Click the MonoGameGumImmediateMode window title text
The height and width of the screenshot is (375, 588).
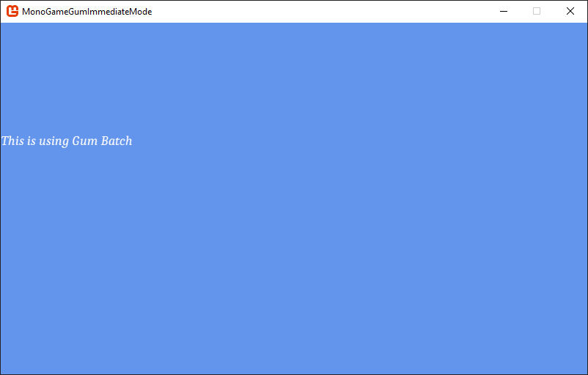pos(87,12)
